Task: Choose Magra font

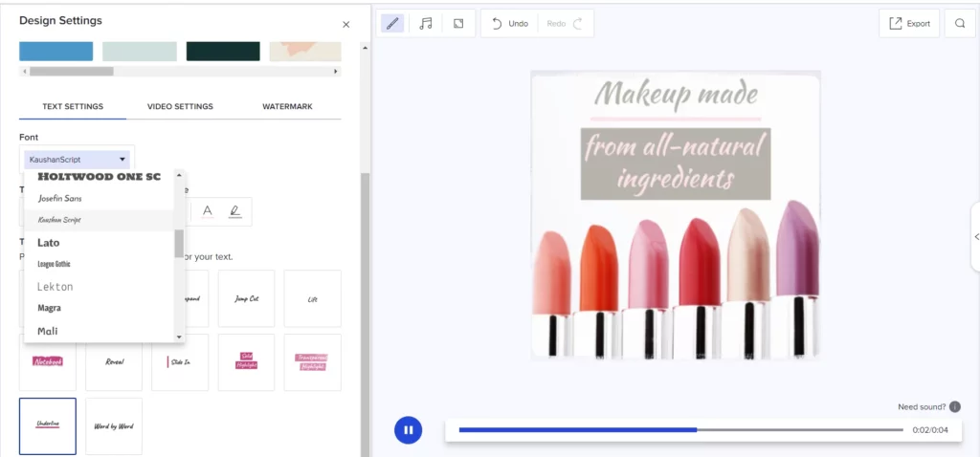Action: click(99, 308)
